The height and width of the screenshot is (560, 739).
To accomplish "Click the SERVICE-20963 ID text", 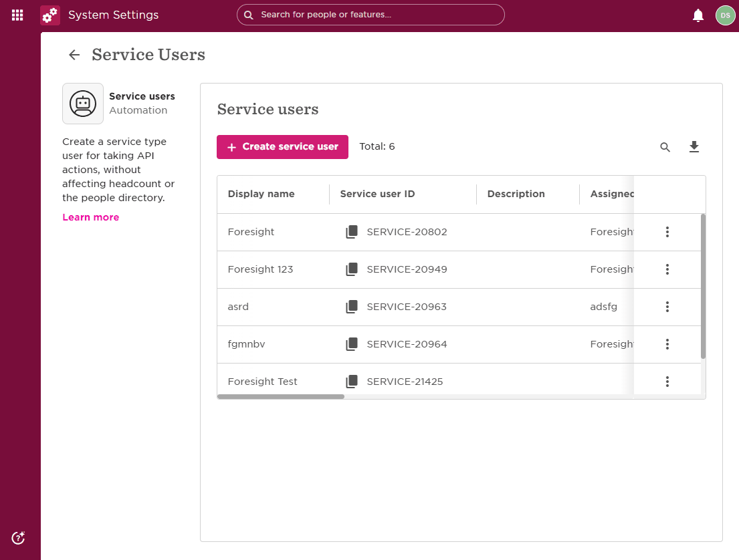I will coord(407,307).
